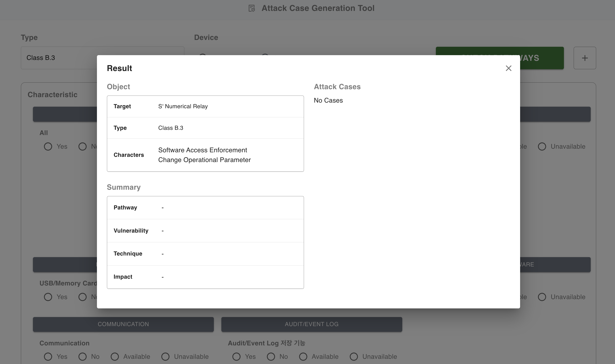
Task: Select Unavailable in the right hardware group
Action: pyautogui.click(x=542, y=297)
